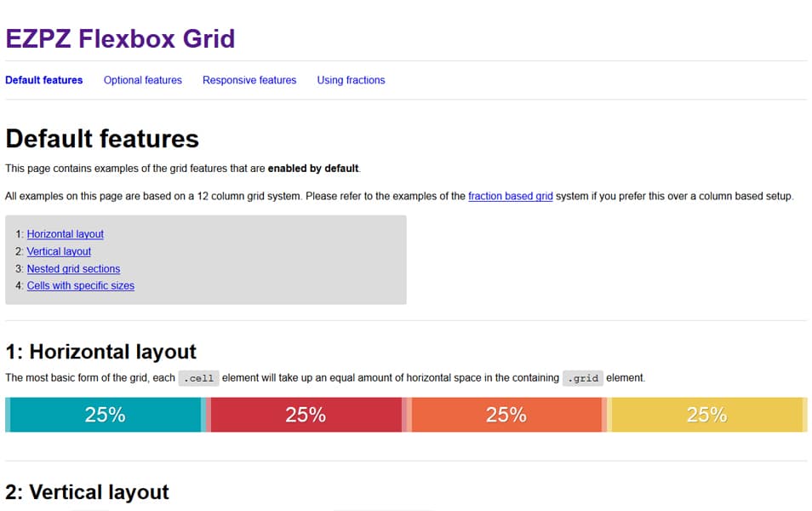Go to Responsive features tab
The height and width of the screenshot is (511, 812).
(x=249, y=80)
